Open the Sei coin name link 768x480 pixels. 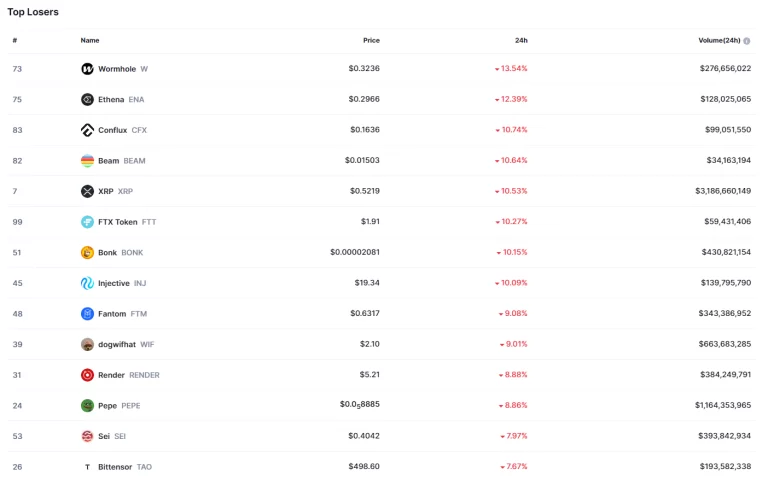[104, 436]
